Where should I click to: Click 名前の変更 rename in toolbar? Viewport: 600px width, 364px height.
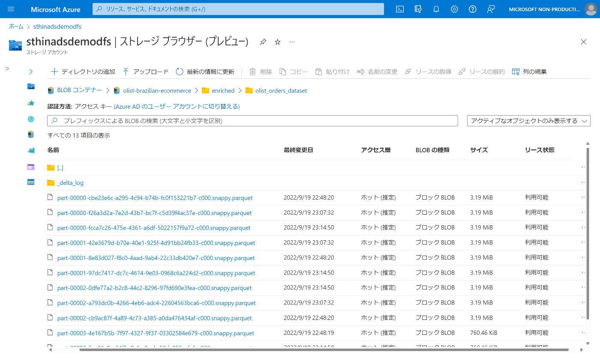(x=377, y=72)
